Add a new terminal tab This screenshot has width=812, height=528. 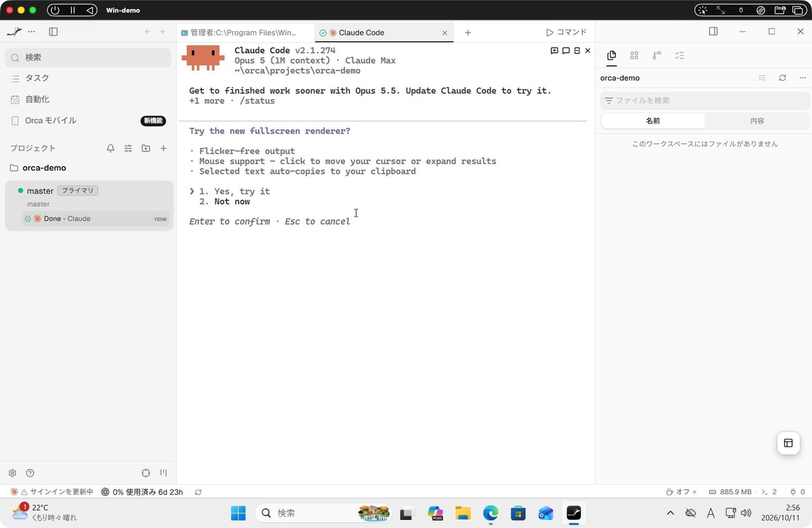[x=468, y=32]
